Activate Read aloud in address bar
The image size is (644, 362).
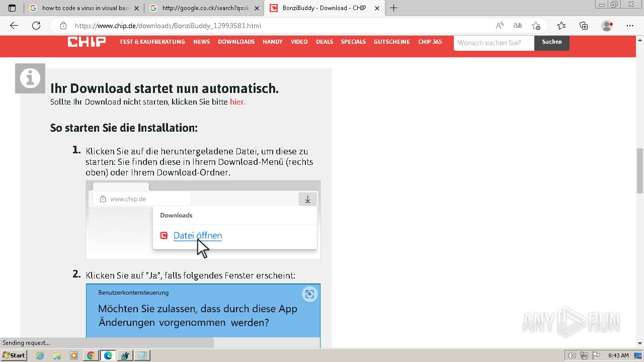(500, 26)
